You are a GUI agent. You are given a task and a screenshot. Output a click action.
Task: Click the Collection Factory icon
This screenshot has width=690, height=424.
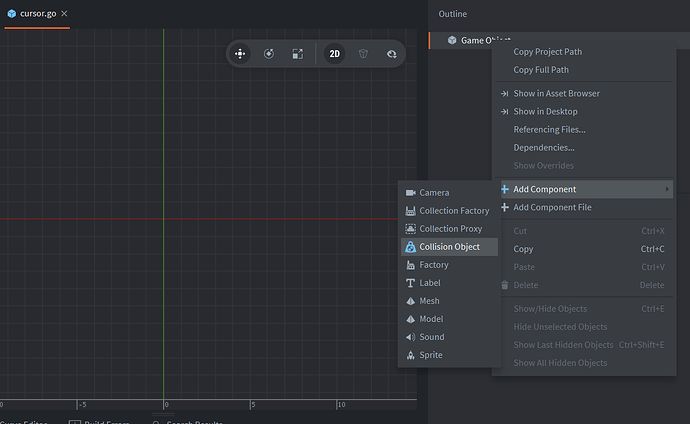[x=411, y=211]
